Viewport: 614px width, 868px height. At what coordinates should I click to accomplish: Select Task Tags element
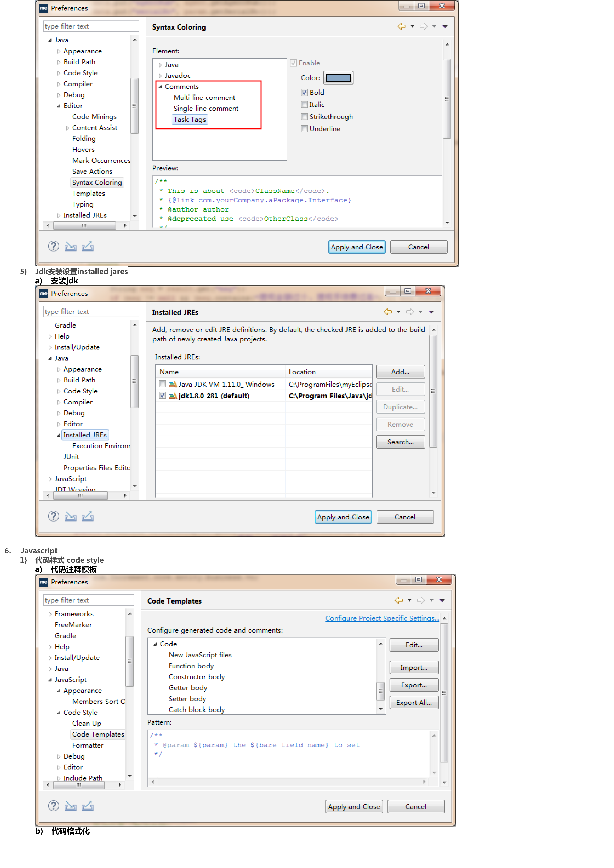(190, 120)
